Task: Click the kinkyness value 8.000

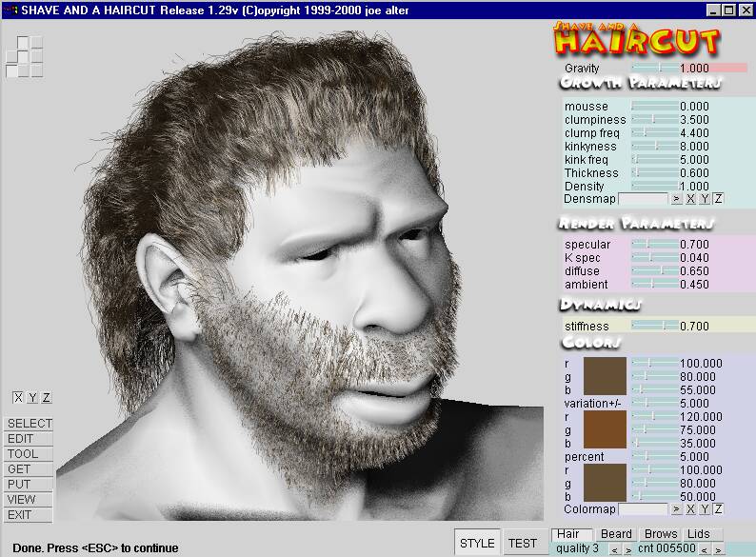Action: pos(694,146)
